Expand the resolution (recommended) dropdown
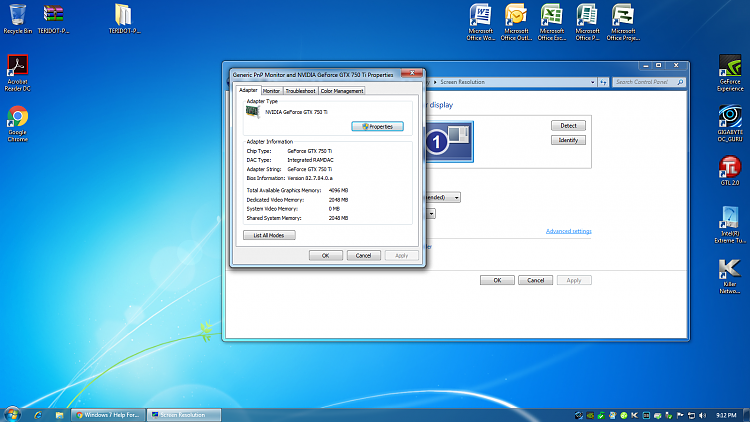This screenshot has width=750, height=422. click(x=456, y=197)
